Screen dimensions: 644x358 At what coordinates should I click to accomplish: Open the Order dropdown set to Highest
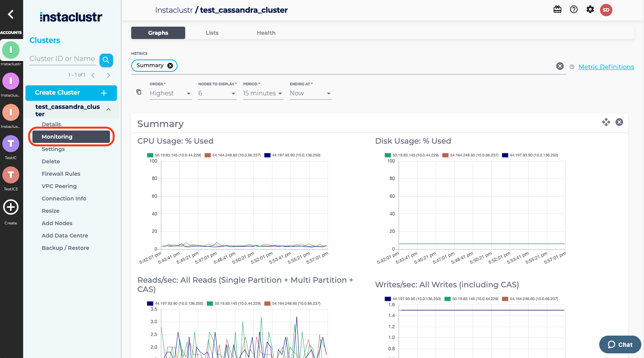pos(170,93)
